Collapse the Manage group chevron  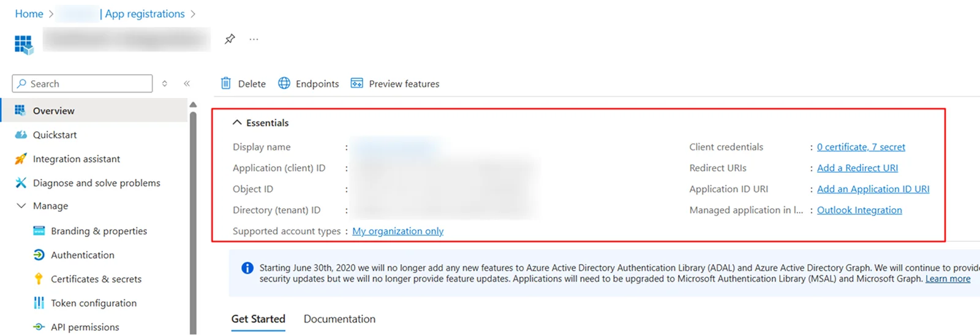[x=21, y=206]
